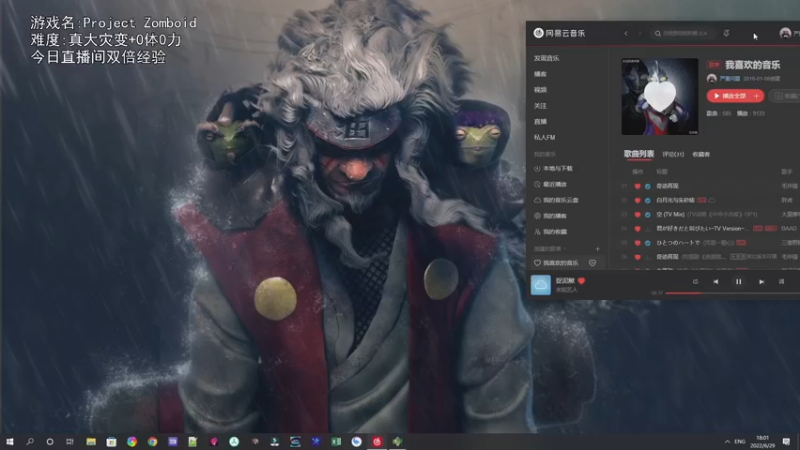Change the playback loop mode
The height and width of the screenshot is (450, 800).
[695, 282]
